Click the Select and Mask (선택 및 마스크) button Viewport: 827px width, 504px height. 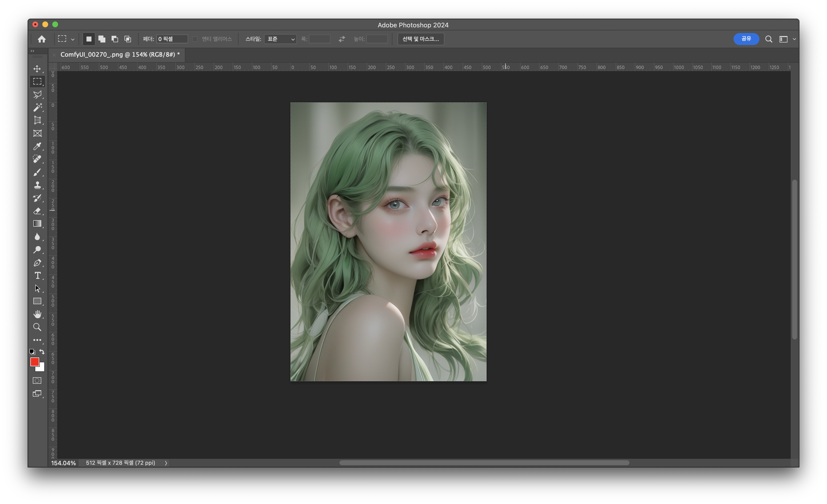(x=420, y=39)
